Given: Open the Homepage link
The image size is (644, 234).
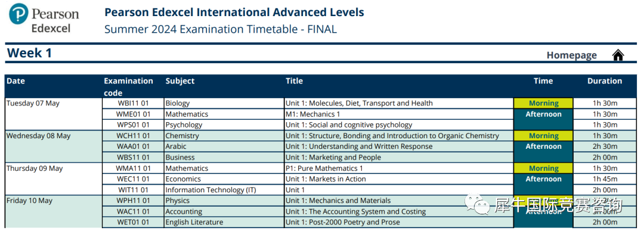Looking at the screenshot, I should (x=571, y=55).
